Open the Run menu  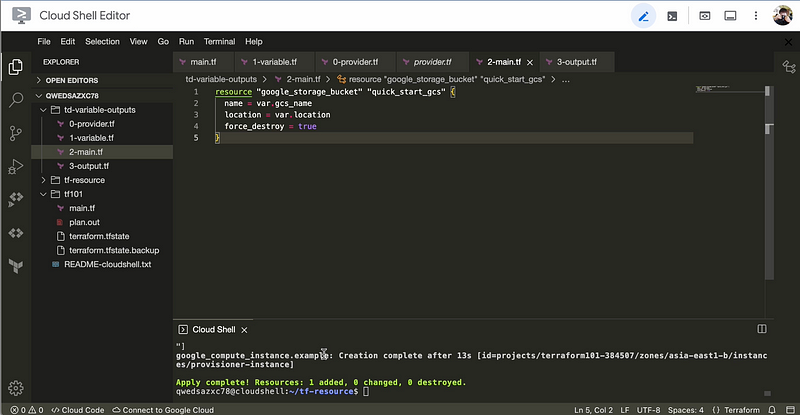coord(186,41)
